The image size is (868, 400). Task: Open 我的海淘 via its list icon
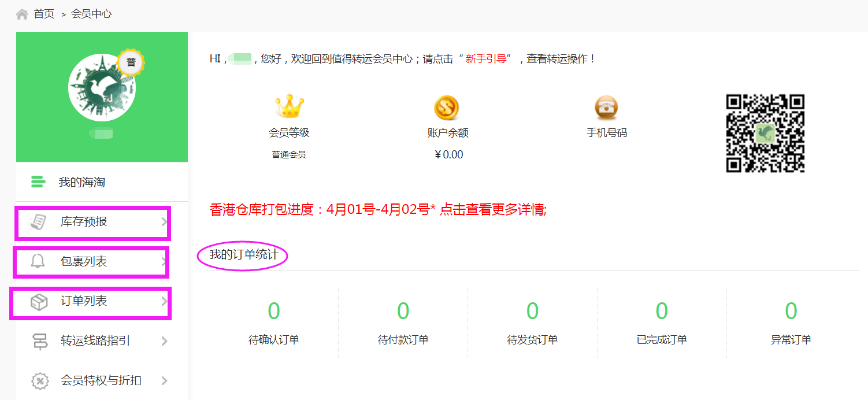point(37,182)
